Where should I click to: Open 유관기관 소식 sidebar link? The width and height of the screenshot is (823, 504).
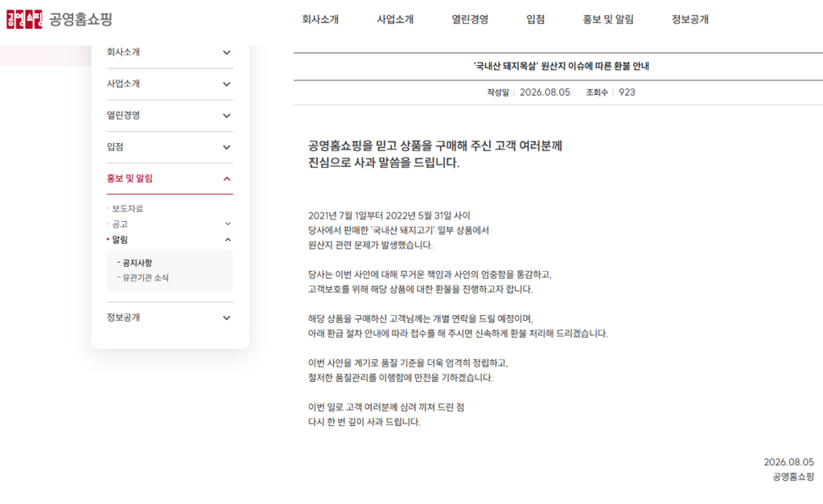[x=146, y=277]
